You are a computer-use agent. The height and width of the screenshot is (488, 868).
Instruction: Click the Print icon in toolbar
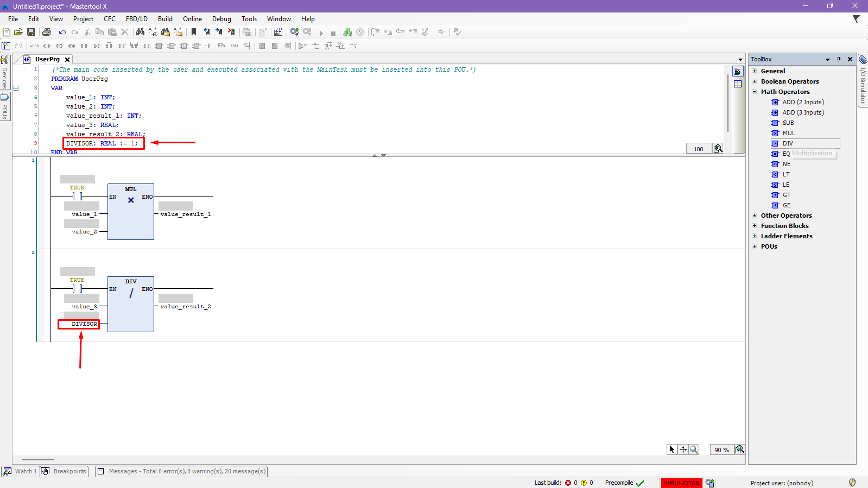47,33
